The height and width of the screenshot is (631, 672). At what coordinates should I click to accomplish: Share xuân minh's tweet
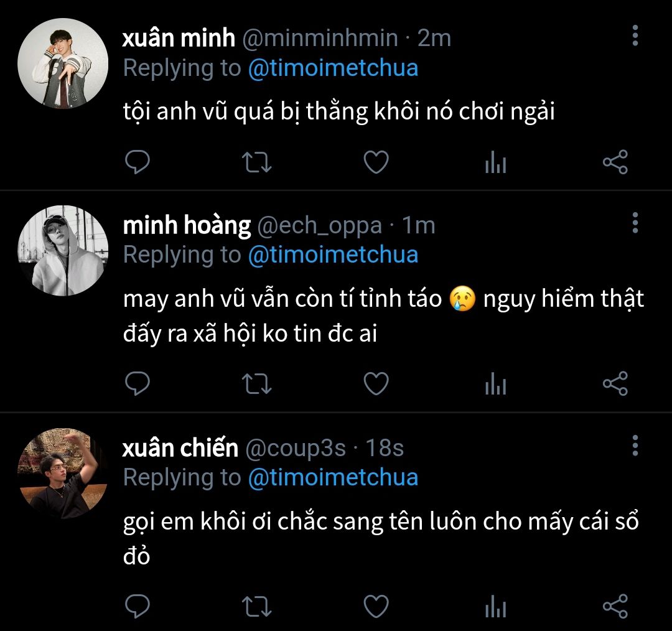(x=615, y=162)
